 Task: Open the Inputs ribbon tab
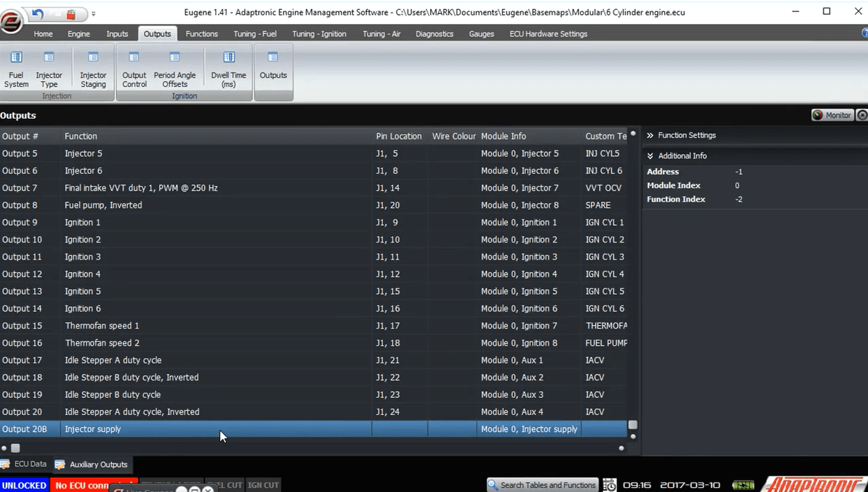pyautogui.click(x=117, y=34)
